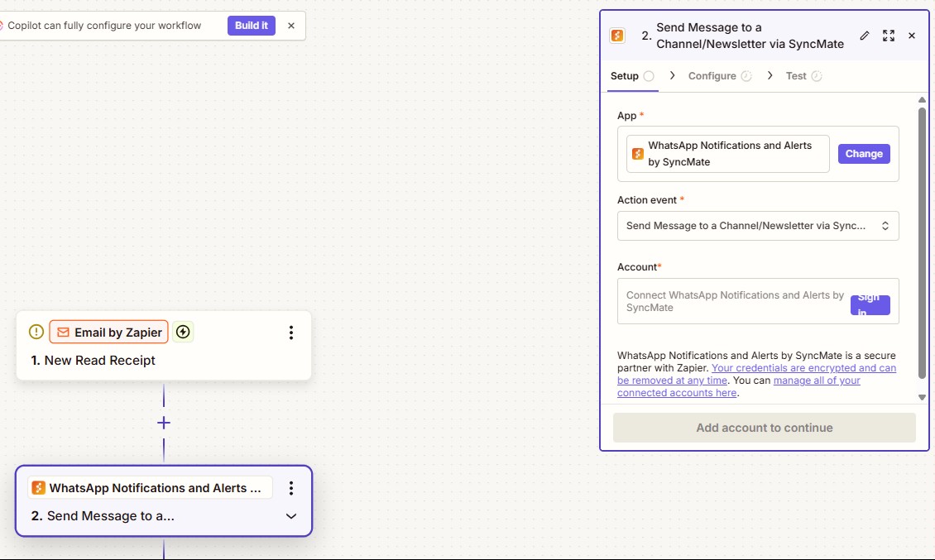Click Add account to continue button
Screen dimensions: 935x560
tap(764, 428)
